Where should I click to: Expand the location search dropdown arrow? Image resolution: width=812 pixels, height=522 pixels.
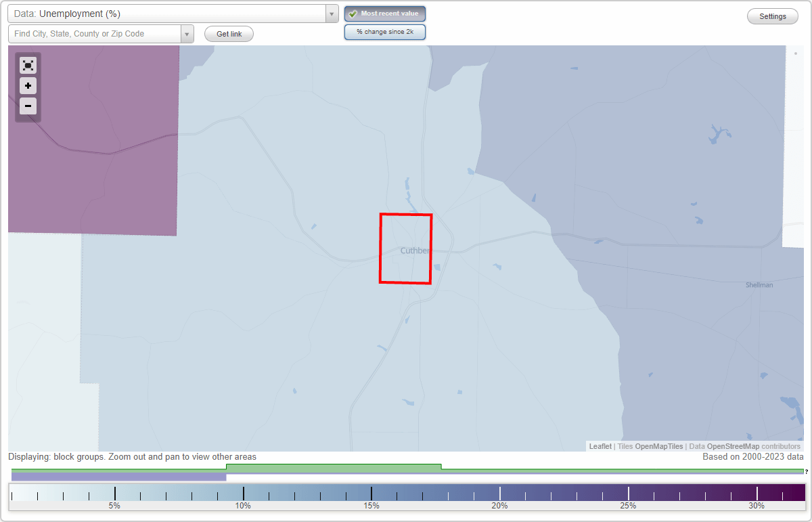pyautogui.click(x=187, y=34)
